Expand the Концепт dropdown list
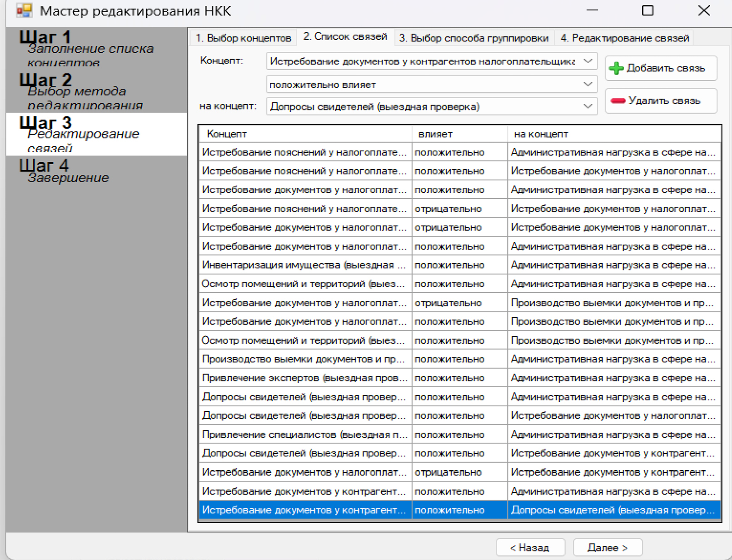This screenshot has height=560, width=732. (588, 61)
